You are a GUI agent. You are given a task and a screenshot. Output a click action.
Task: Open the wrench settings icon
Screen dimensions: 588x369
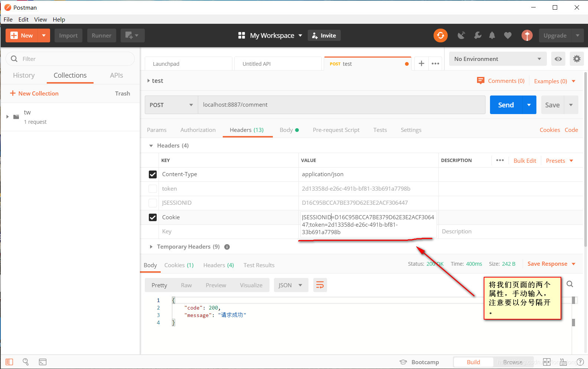tap(477, 35)
